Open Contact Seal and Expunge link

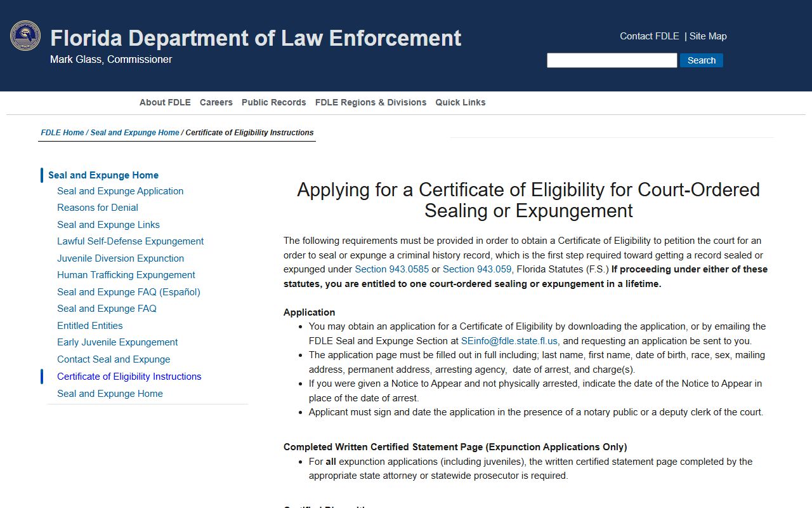click(x=114, y=359)
